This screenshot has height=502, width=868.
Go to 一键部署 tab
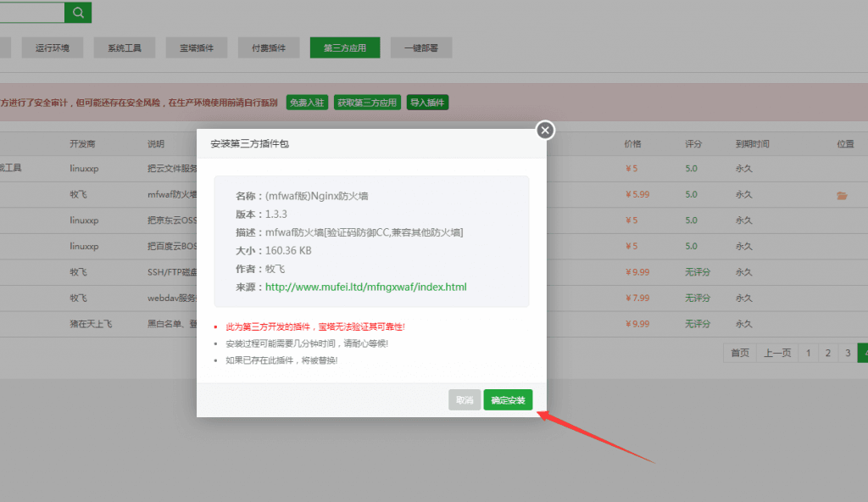pos(421,48)
